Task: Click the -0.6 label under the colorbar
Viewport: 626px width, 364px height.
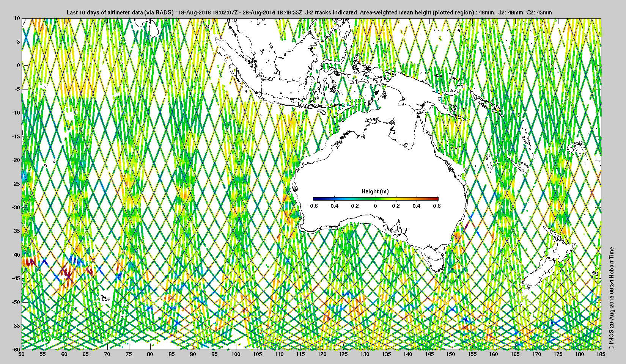Action: tap(313, 206)
